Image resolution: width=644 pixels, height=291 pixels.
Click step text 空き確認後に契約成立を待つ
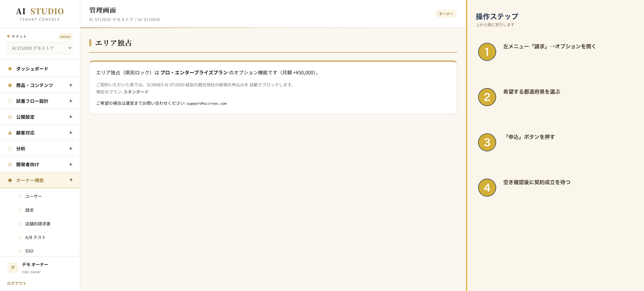coord(537,182)
